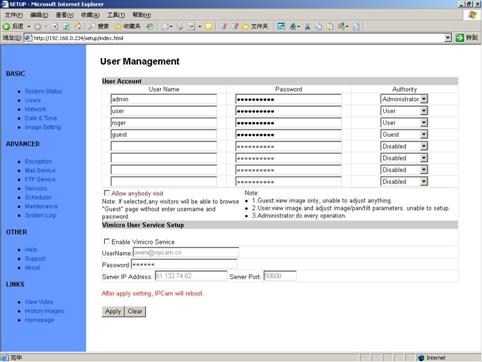The height and width of the screenshot is (362, 482).
Task: Open the Tools menu in the menu bar
Action: point(116,15)
